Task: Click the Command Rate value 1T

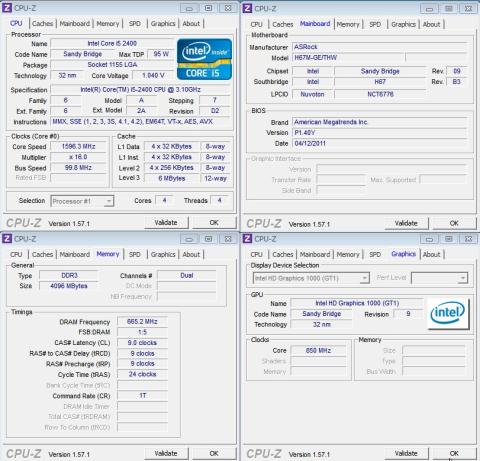Action: point(142,396)
